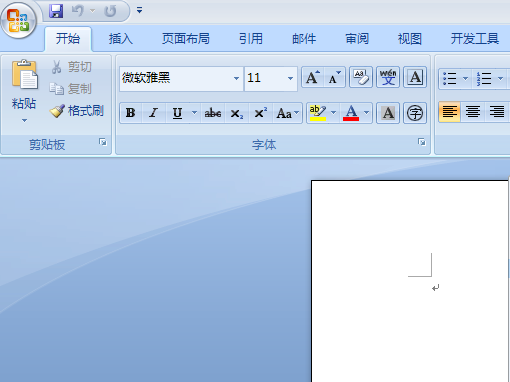
Task: Toggle the align left button
Action: (x=450, y=112)
